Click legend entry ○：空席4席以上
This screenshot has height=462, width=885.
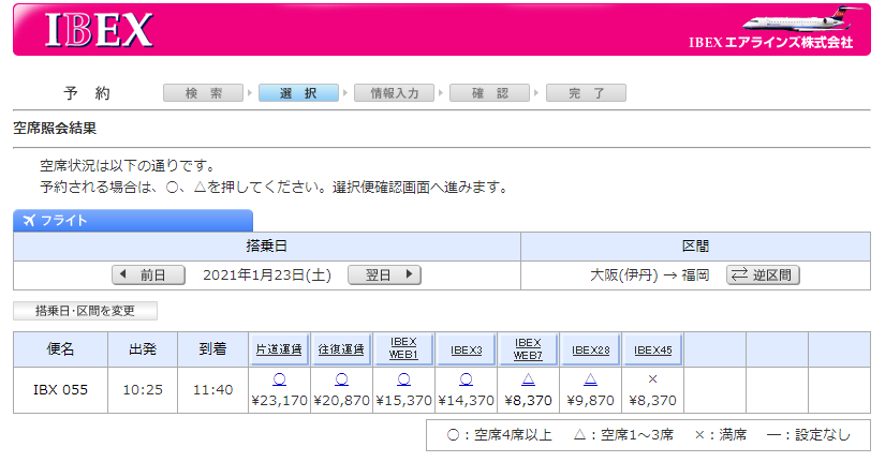click(x=500, y=435)
